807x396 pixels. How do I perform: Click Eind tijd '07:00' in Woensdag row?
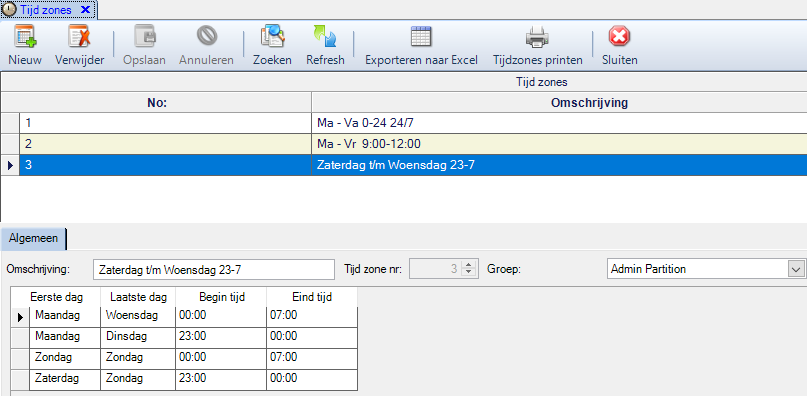(x=312, y=317)
